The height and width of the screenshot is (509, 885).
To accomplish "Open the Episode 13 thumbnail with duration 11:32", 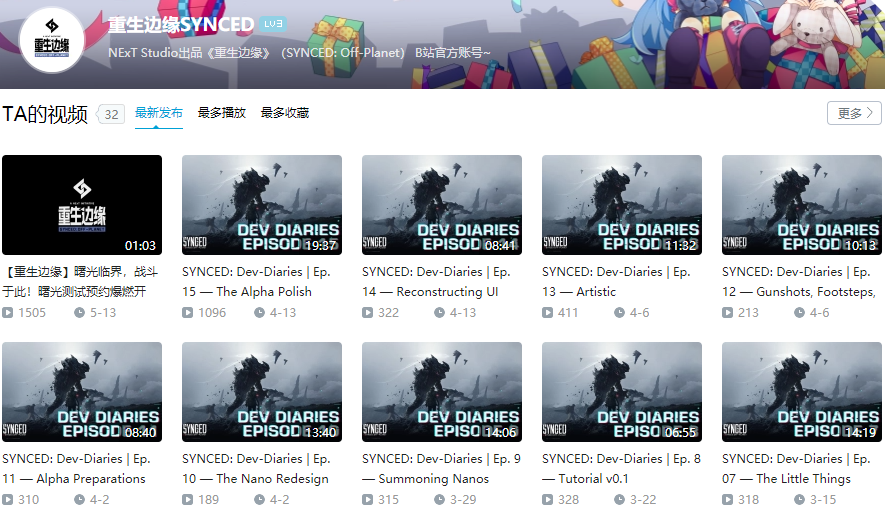I will (x=622, y=205).
